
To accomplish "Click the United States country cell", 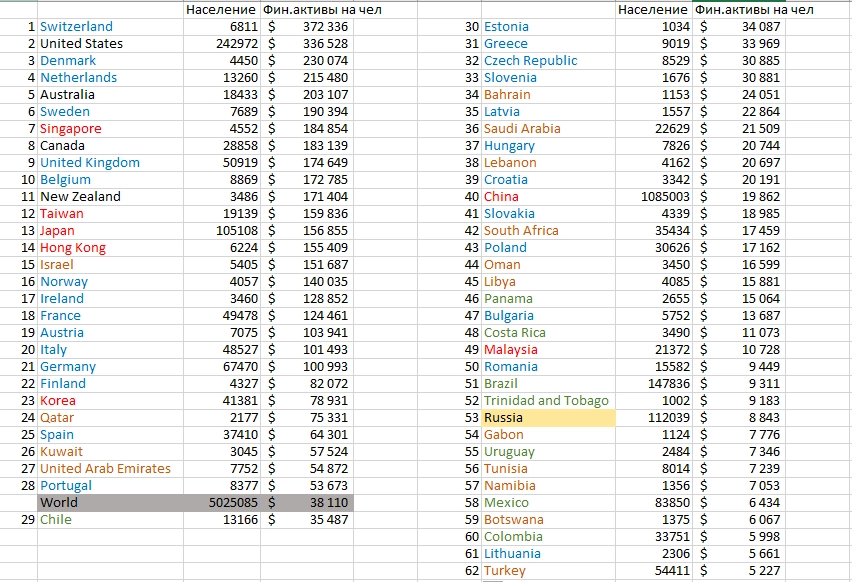I will coord(82,43).
